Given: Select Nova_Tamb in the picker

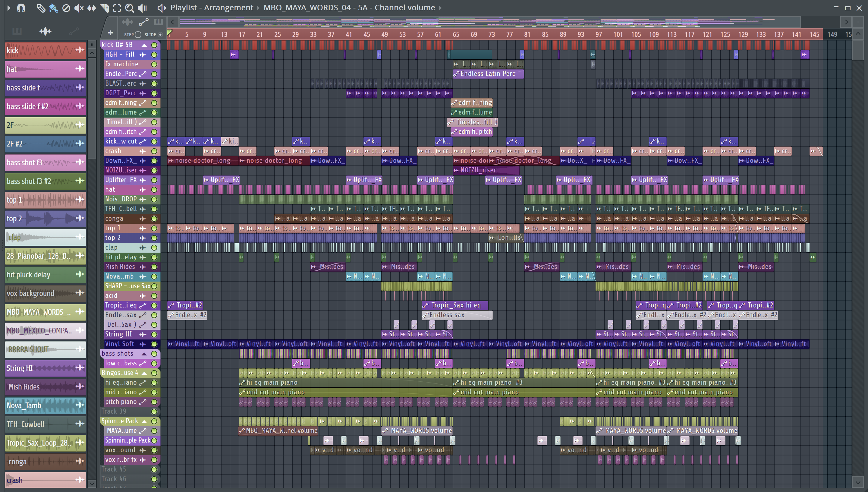Looking at the screenshot, I should (46, 405).
